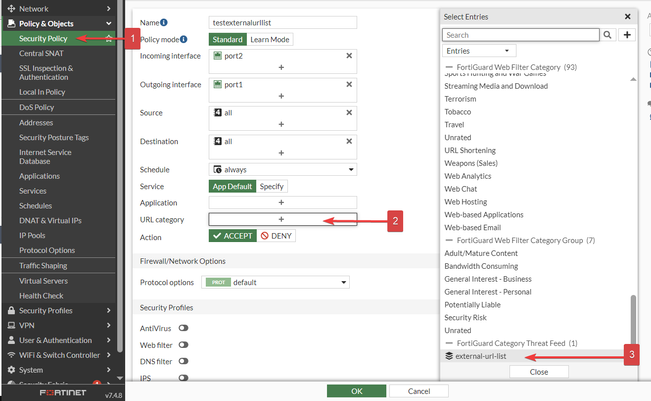The width and height of the screenshot is (651, 401).
Task: Click the search magnifier icon in Select Entries
Action: tap(608, 34)
